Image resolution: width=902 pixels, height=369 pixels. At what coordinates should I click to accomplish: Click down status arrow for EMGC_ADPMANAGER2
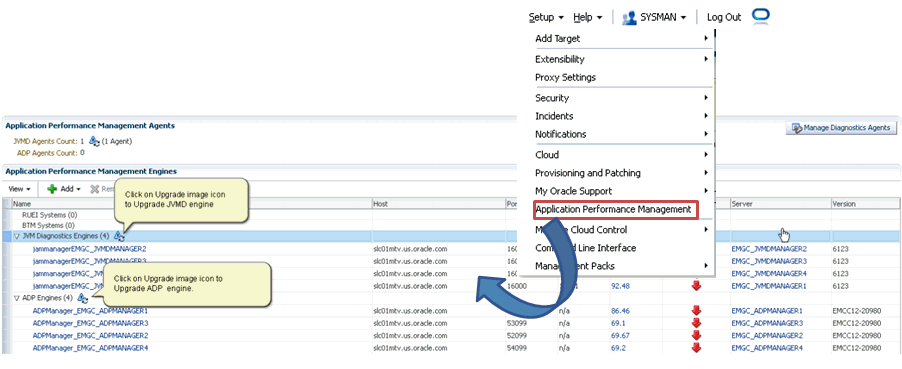coord(696,335)
